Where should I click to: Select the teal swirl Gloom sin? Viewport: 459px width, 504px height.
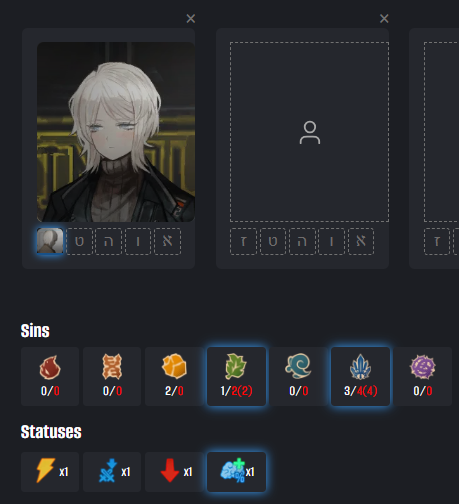(298, 376)
